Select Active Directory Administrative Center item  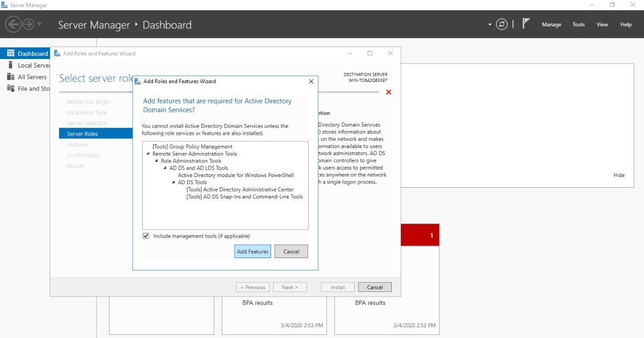tap(240, 189)
